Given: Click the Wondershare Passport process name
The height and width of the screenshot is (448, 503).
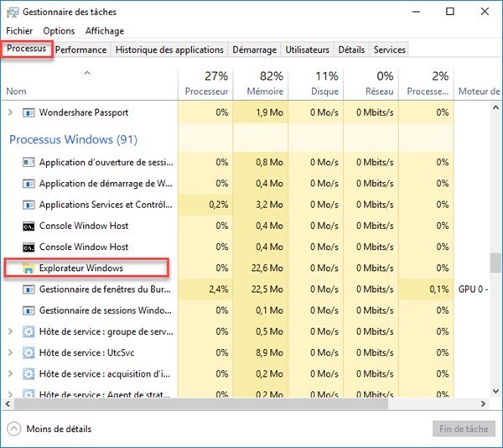Looking at the screenshot, I should pos(84,112).
